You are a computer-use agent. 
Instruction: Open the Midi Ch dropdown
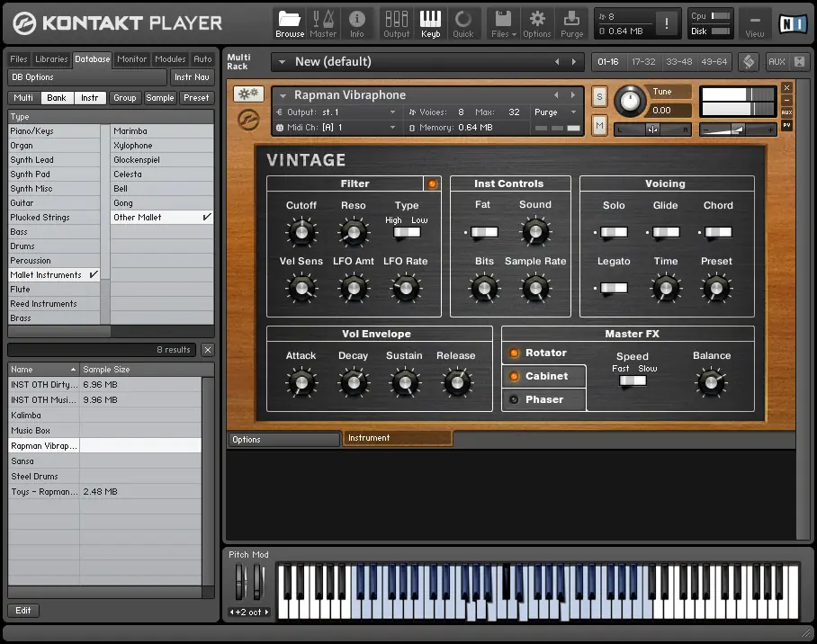(x=392, y=128)
